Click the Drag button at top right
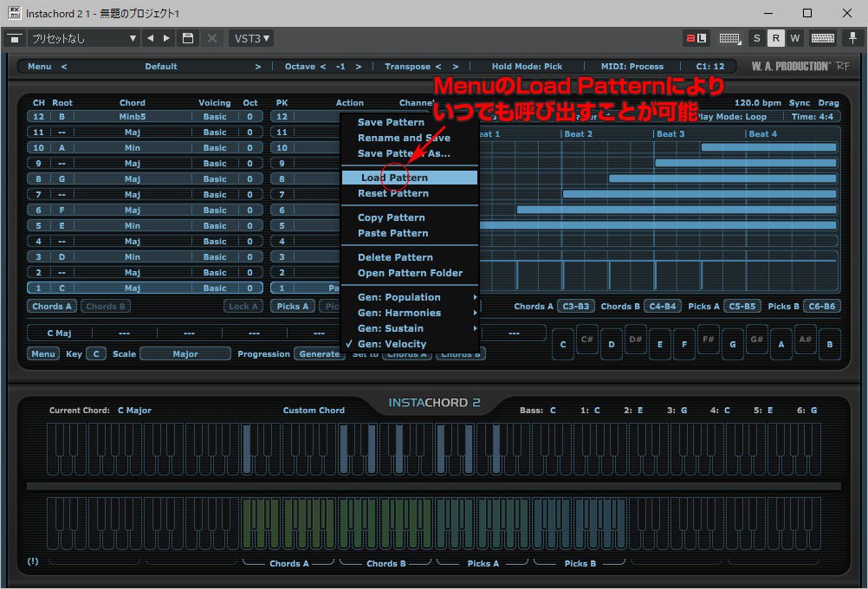 coord(828,103)
